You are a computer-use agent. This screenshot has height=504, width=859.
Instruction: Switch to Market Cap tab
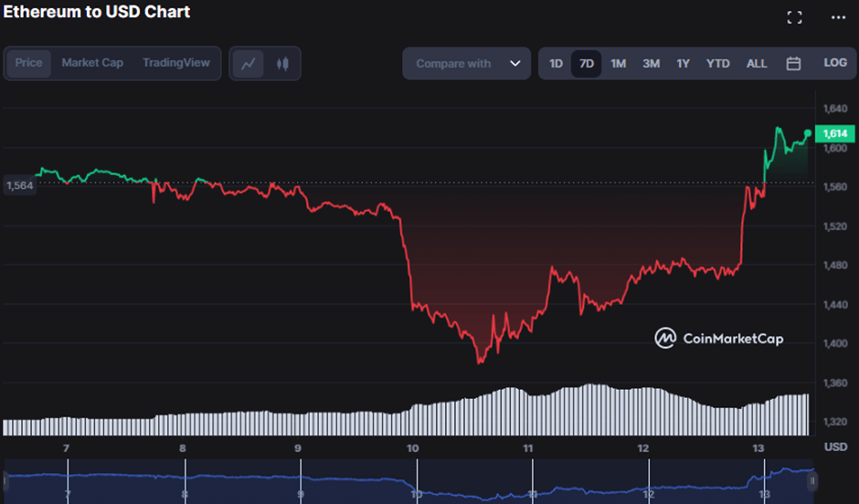click(x=92, y=63)
